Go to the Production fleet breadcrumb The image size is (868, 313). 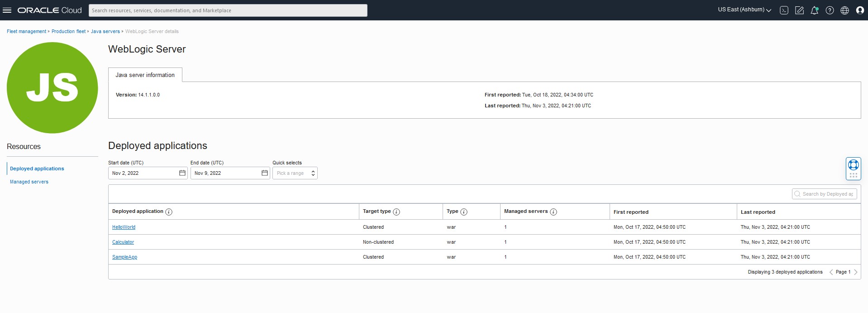coord(68,31)
